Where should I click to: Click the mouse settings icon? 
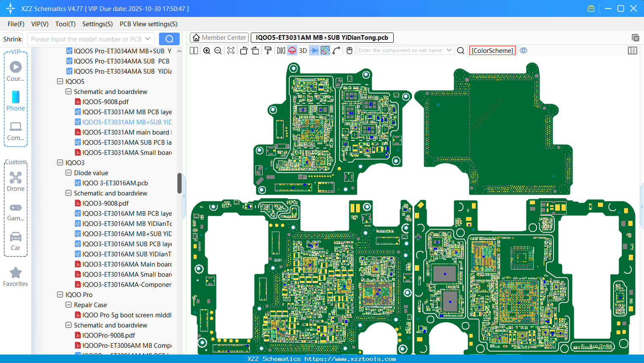[349, 51]
